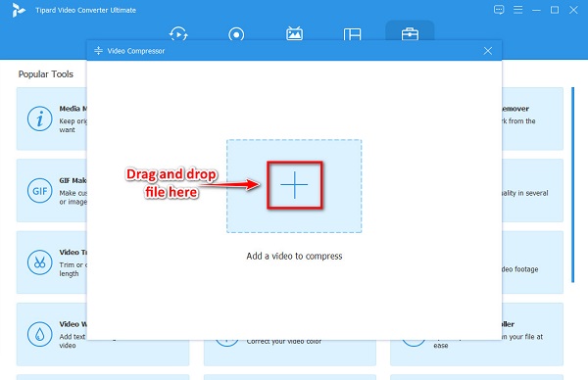Click the plus icon to add video
The height and width of the screenshot is (380, 588).
point(294,185)
